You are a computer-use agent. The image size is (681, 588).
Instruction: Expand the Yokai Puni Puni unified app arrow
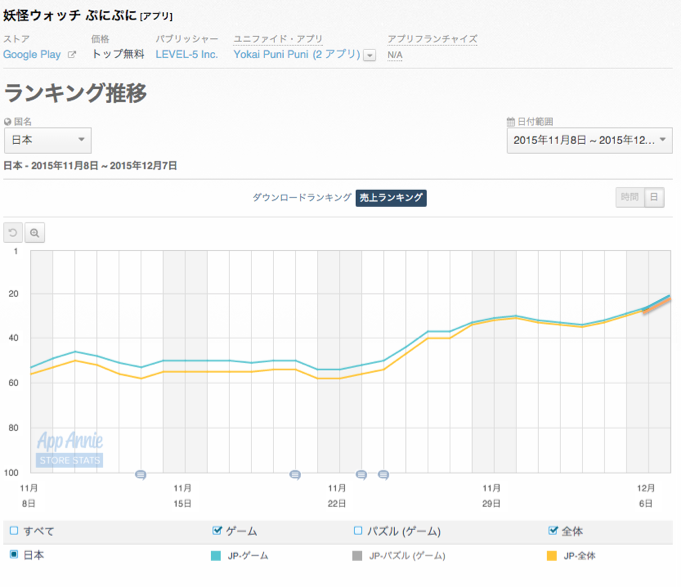[370, 55]
